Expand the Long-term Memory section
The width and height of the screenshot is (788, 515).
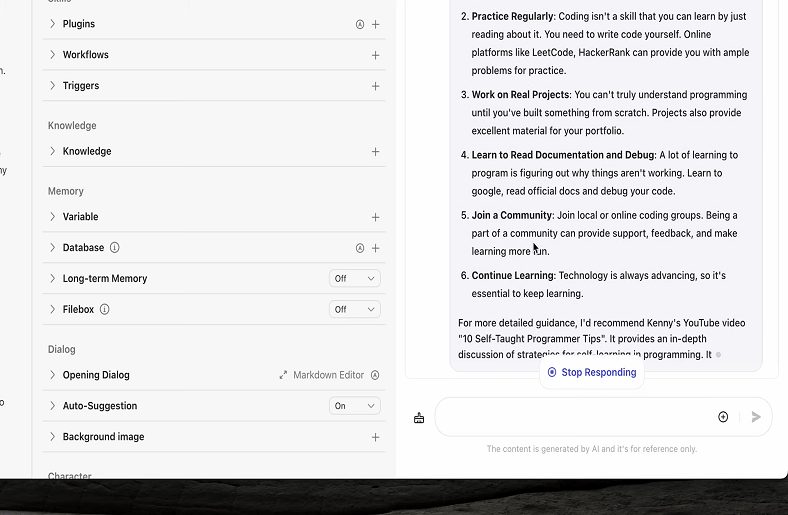coord(52,278)
